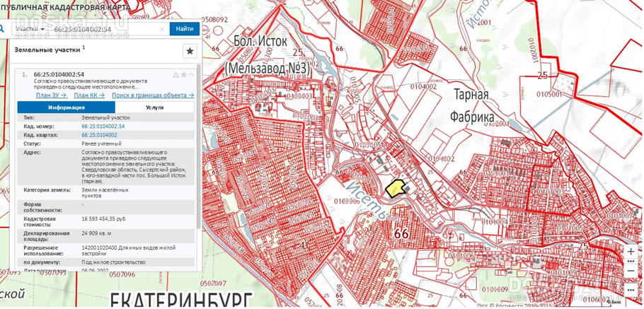Zoom out with the minus button
This screenshot has height=309, width=644.
coord(631,271)
